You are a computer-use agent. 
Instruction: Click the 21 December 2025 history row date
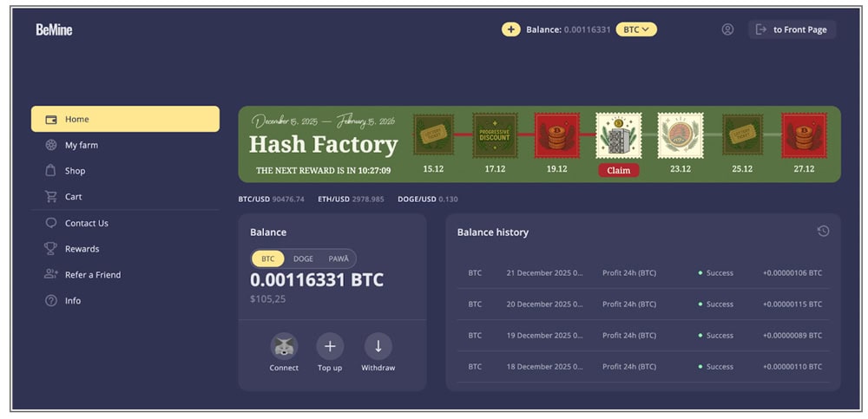click(545, 273)
